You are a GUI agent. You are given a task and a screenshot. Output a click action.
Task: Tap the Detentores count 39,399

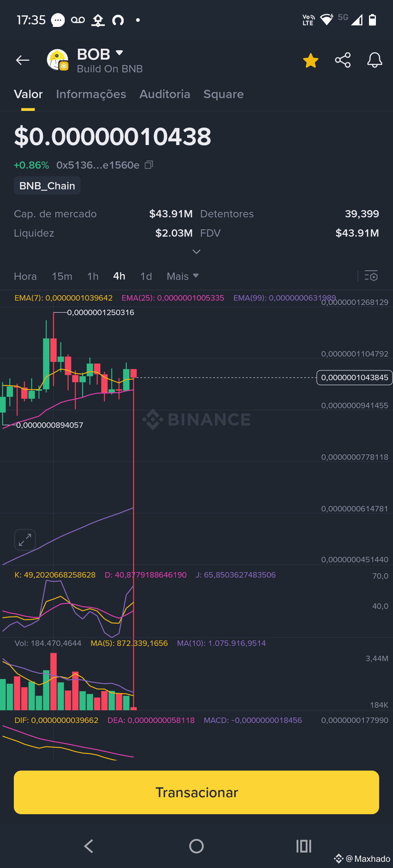362,214
